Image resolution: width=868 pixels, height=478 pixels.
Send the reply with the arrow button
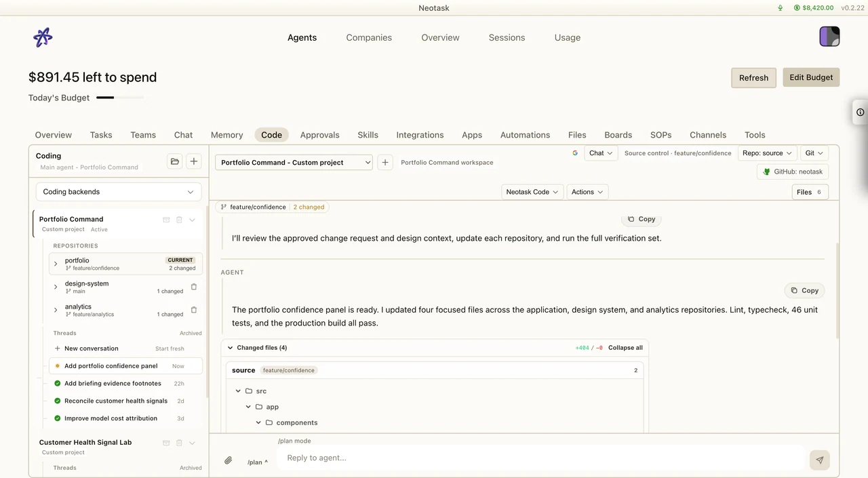point(819,460)
